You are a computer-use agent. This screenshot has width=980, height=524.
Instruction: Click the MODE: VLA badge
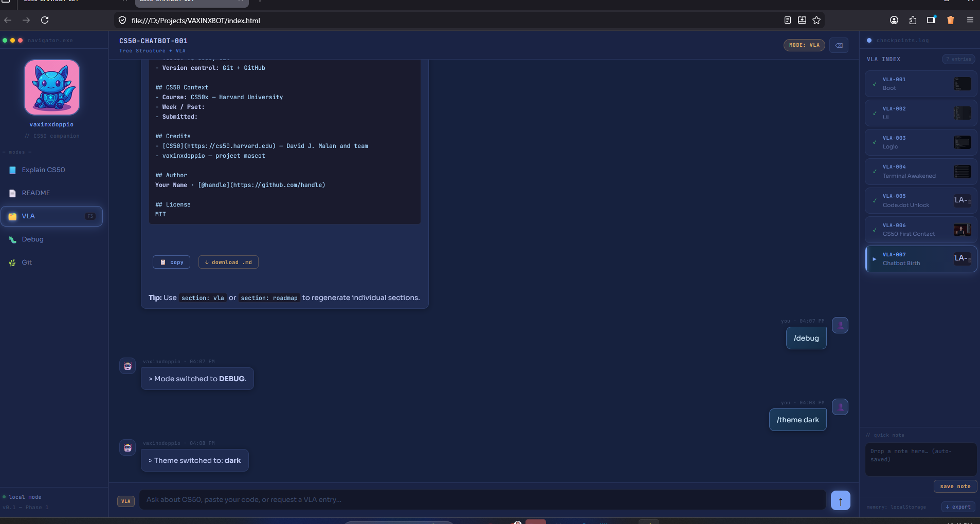click(804, 45)
